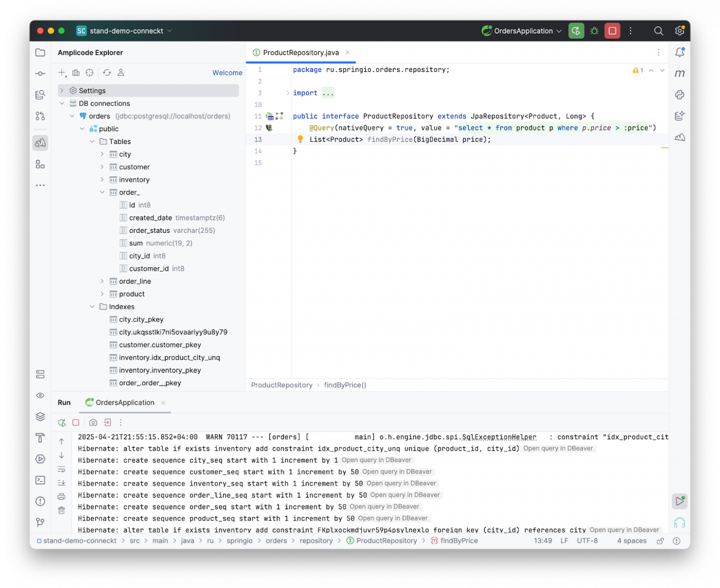Click the plus icon in Amplicode Explorer
Image resolution: width=720 pixels, height=588 pixels.
[x=62, y=72]
